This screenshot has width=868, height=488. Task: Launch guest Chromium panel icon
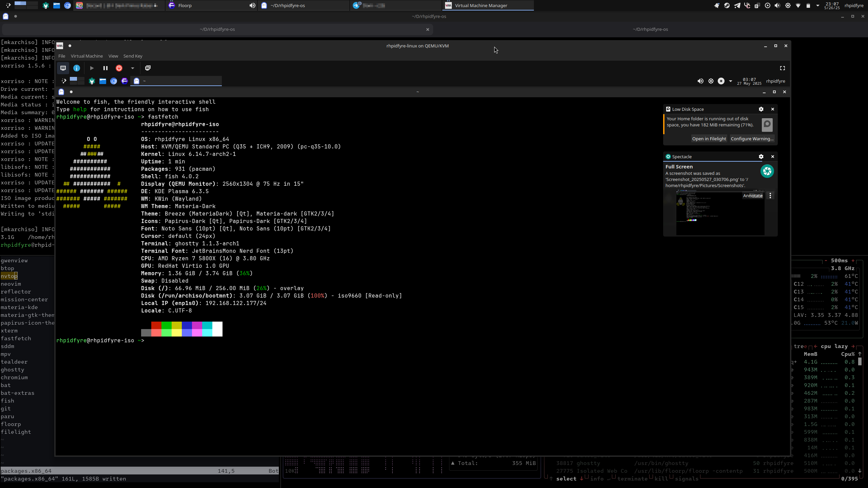point(114,81)
